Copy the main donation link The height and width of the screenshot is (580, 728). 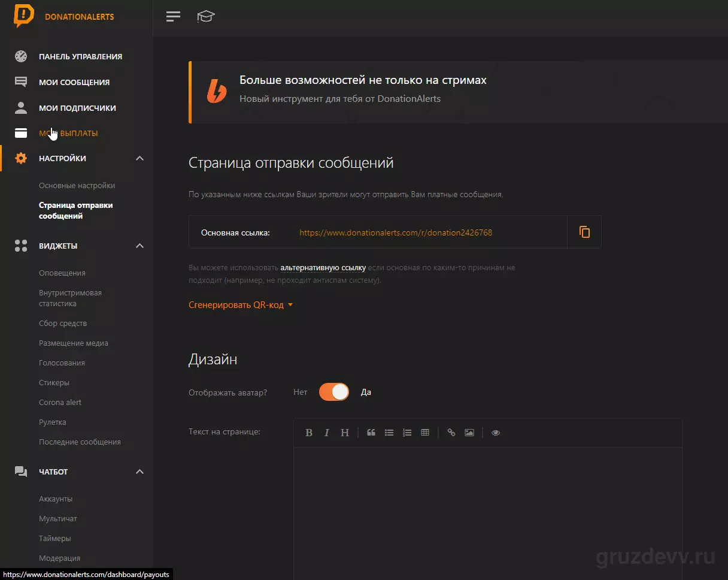pos(584,232)
